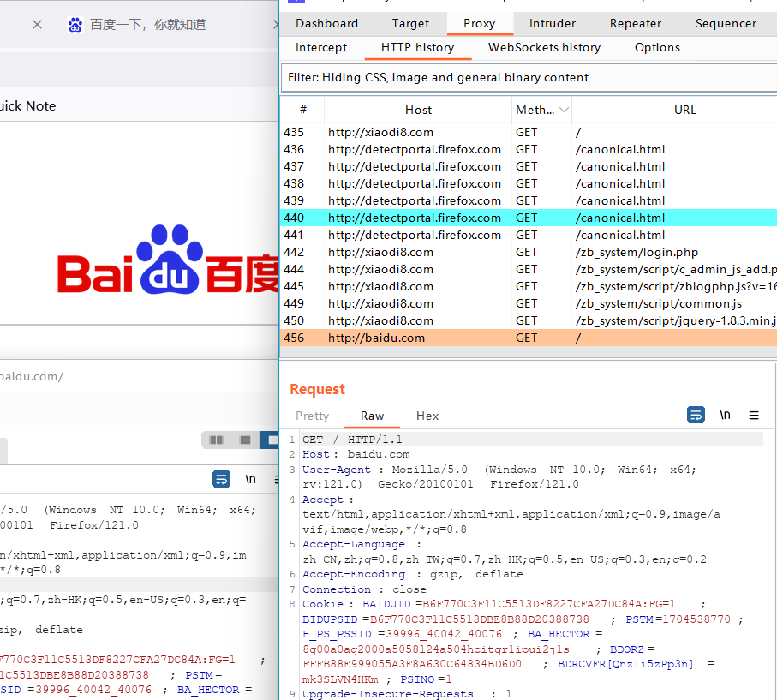This screenshot has height=700, width=777.
Task: Open the filter bar hiding CSS and images
Action: pyautogui.click(x=529, y=77)
